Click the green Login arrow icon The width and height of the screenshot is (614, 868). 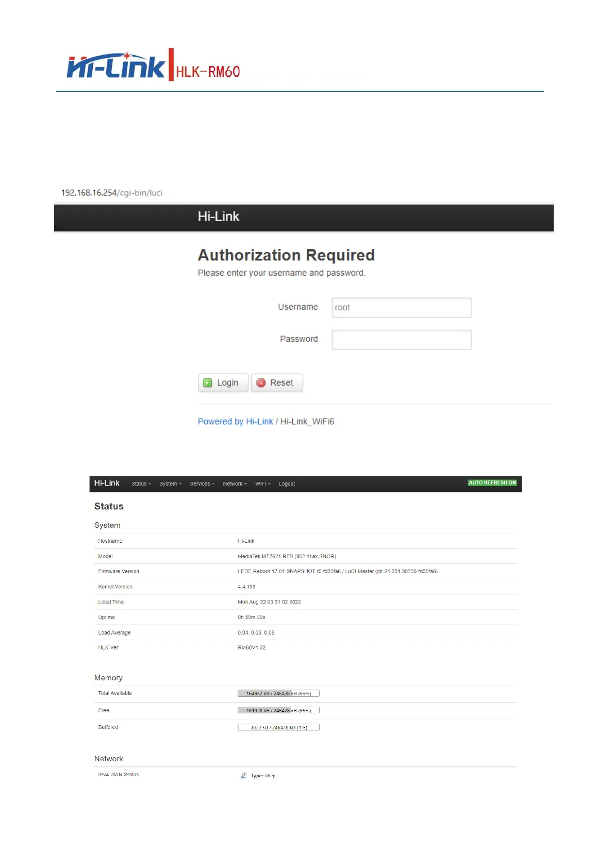coord(208,383)
